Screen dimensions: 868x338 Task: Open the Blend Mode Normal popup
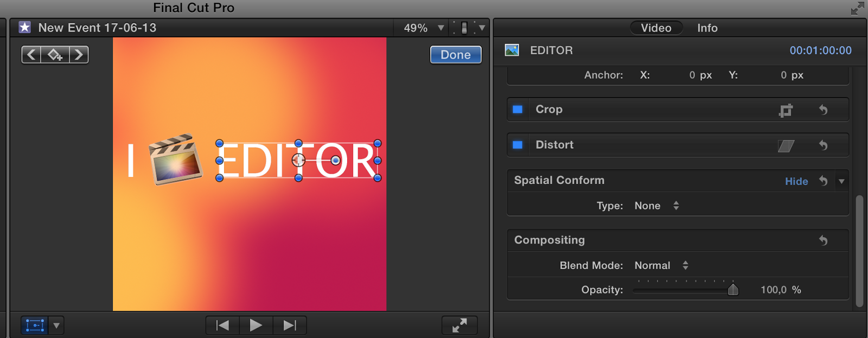(x=662, y=265)
